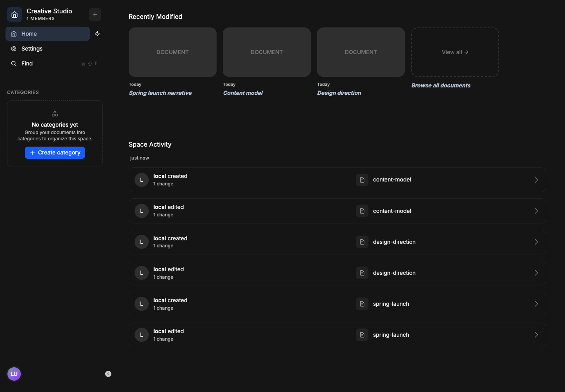Click the Creative Studio workspace name

pos(49,11)
